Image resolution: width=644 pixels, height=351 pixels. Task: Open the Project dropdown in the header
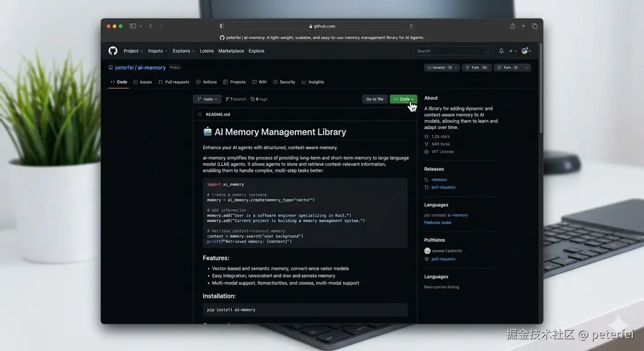[133, 51]
